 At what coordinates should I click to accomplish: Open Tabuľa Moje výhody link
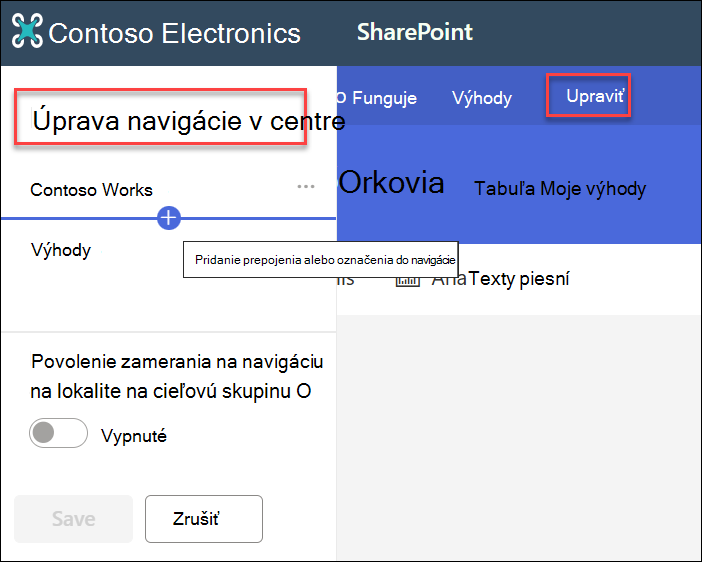coord(560,189)
